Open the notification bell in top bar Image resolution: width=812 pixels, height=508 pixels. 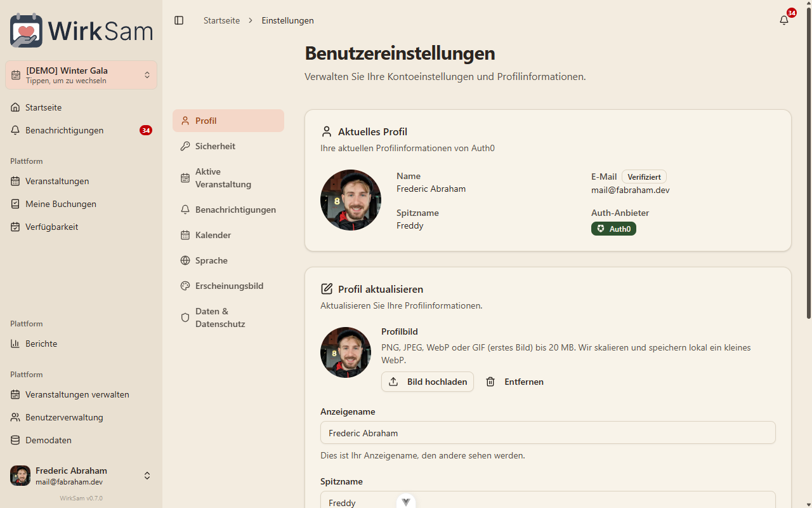[x=784, y=20]
